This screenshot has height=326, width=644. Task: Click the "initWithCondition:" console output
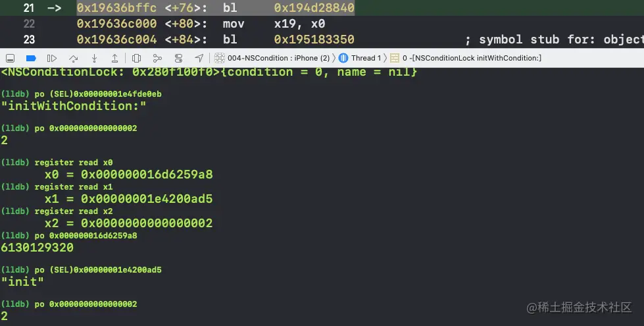pos(74,106)
